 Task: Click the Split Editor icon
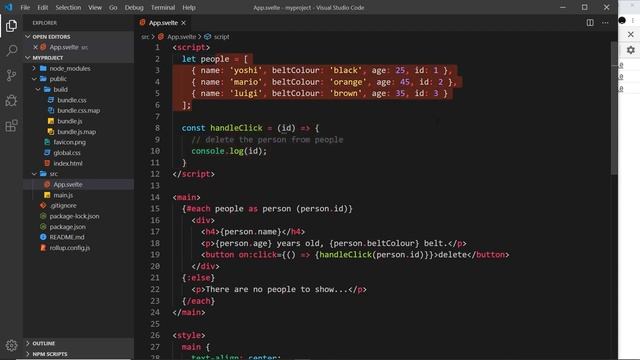[590, 23]
